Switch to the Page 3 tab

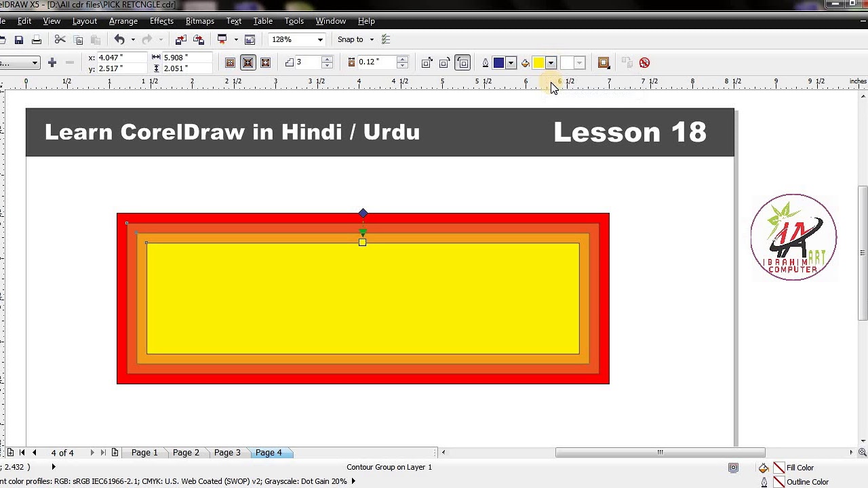coord(227,452)
